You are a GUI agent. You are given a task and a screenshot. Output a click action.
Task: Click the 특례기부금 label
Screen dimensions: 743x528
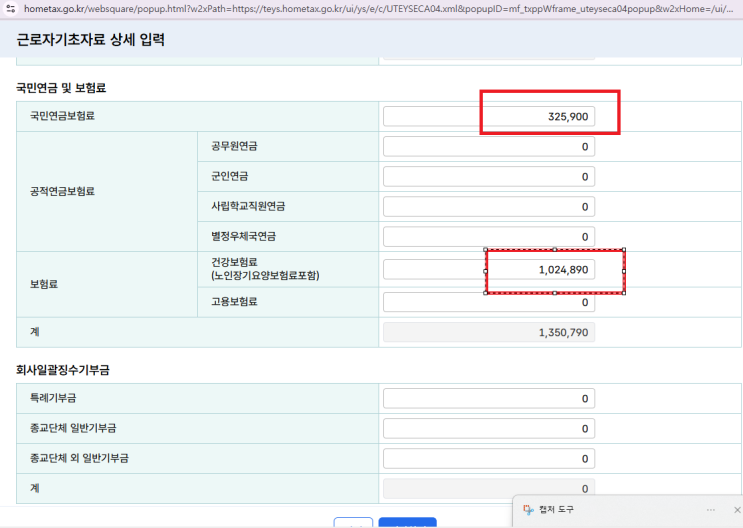tap(53, 398)
